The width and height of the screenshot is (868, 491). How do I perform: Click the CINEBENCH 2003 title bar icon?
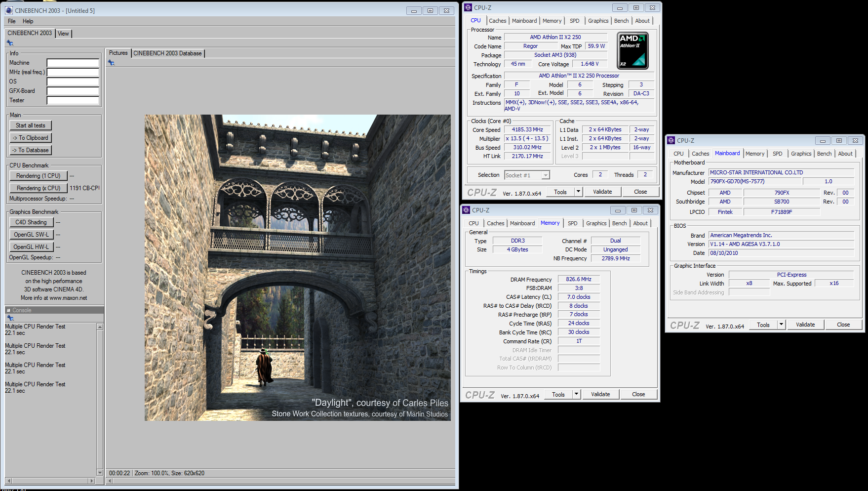pos(9,10)
